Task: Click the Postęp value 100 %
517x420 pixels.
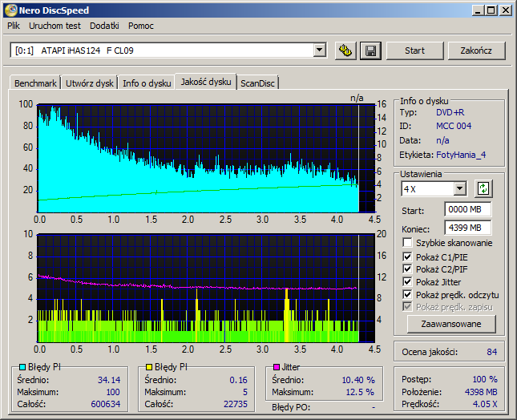Action: [485, 379]
